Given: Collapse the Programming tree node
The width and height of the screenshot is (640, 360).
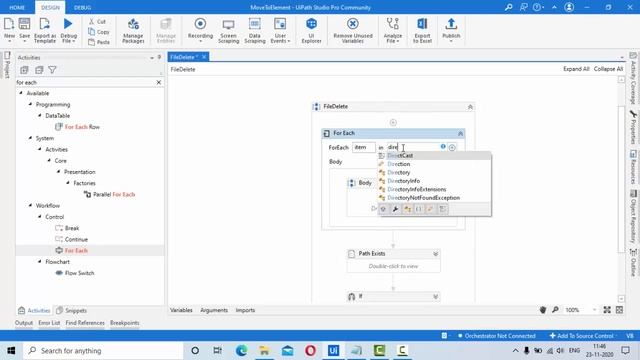Looking at the screenshot, I should (x=30, y=104).
